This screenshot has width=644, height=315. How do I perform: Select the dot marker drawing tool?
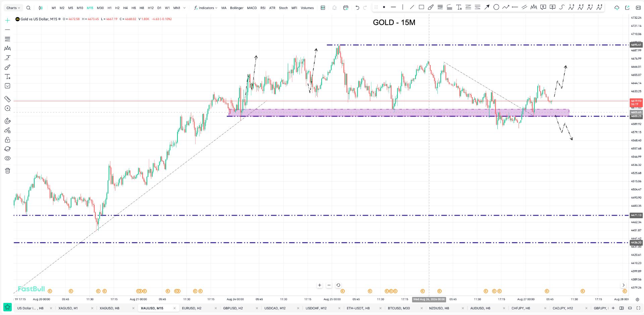384,7
